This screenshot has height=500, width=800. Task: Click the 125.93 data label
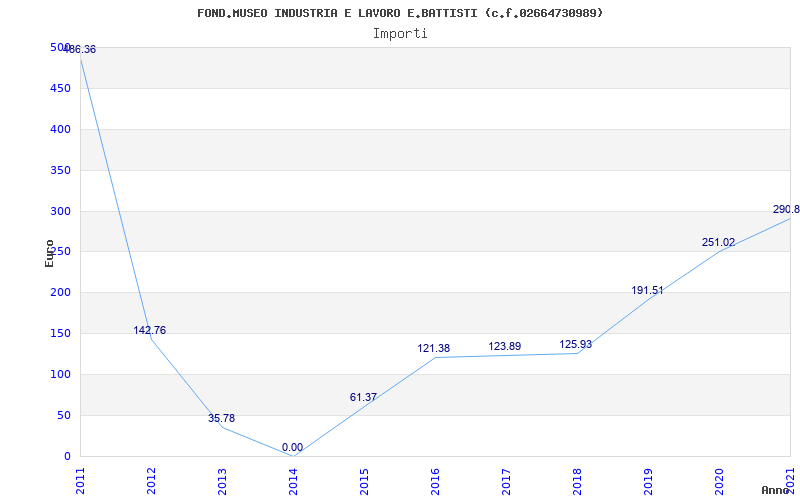click(x=576, y=344)
